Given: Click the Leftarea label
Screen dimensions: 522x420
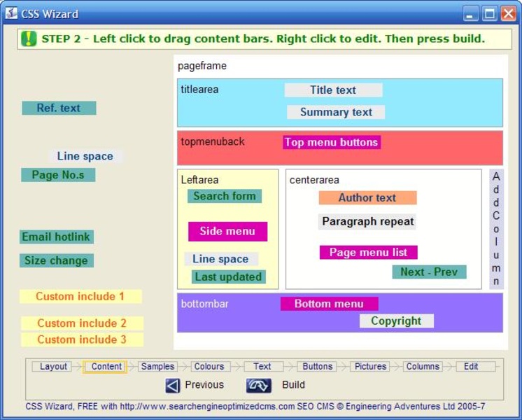Looking at the screenshot, I should (199, 180).
